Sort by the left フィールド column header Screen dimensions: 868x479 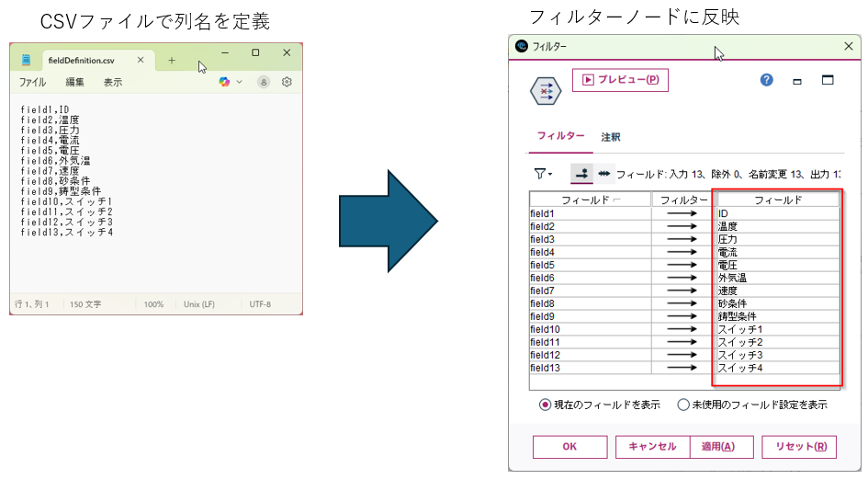(x=590, y=200)
